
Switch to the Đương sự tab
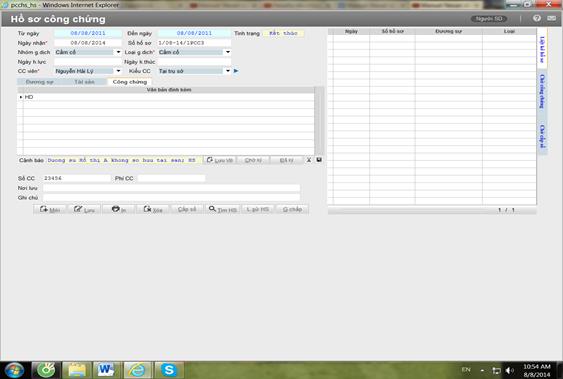tap(39, 82)
